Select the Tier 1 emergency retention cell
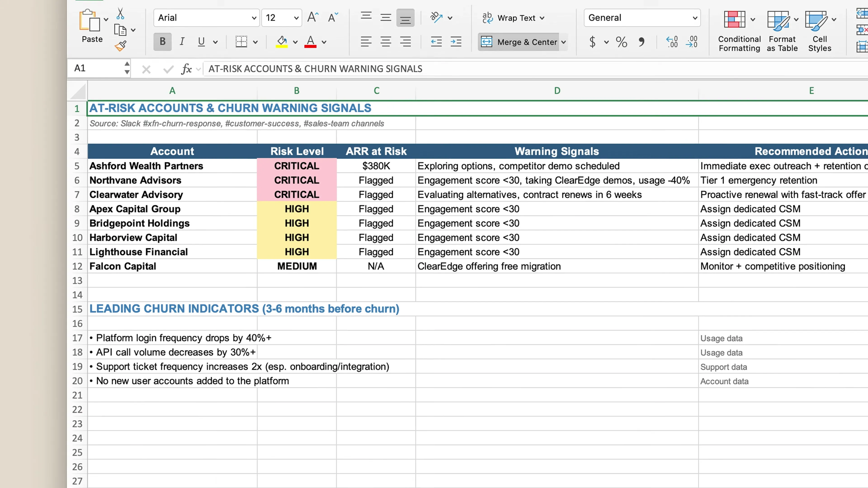 783,181
